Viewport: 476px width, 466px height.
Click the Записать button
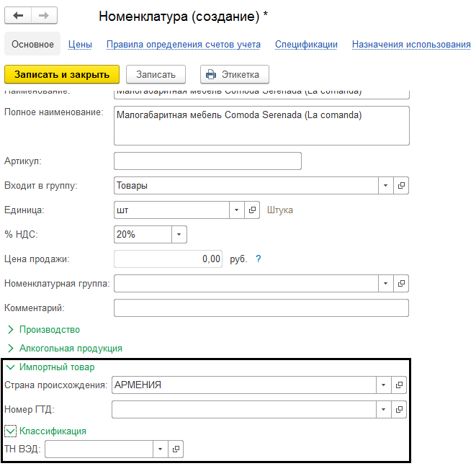tap(156, 74)
